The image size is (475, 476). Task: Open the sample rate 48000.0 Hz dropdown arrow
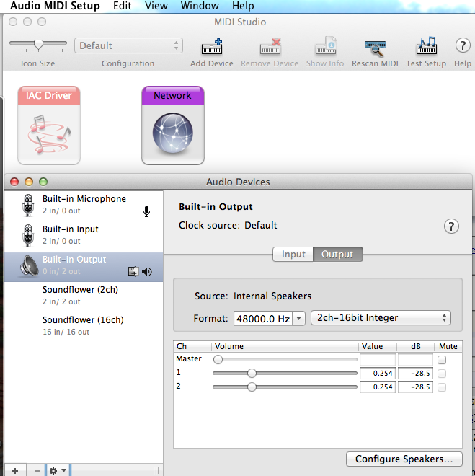click(x=299, y=319)
